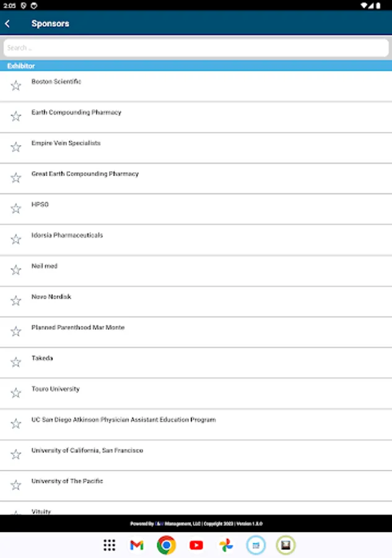Open Great Earth Compounding Pharmacy entry
Image resolution: width=392 pixels, height=558 pixels.
85,174
